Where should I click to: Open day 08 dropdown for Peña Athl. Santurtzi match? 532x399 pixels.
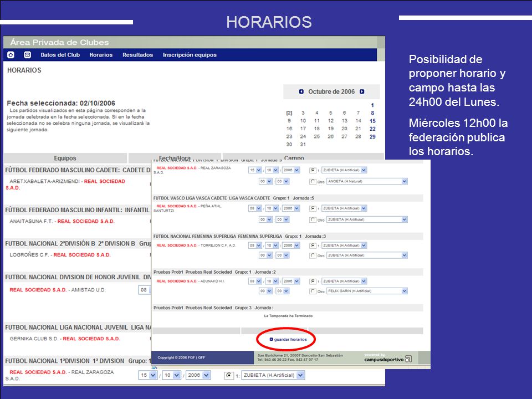click(x=255, y=208)
